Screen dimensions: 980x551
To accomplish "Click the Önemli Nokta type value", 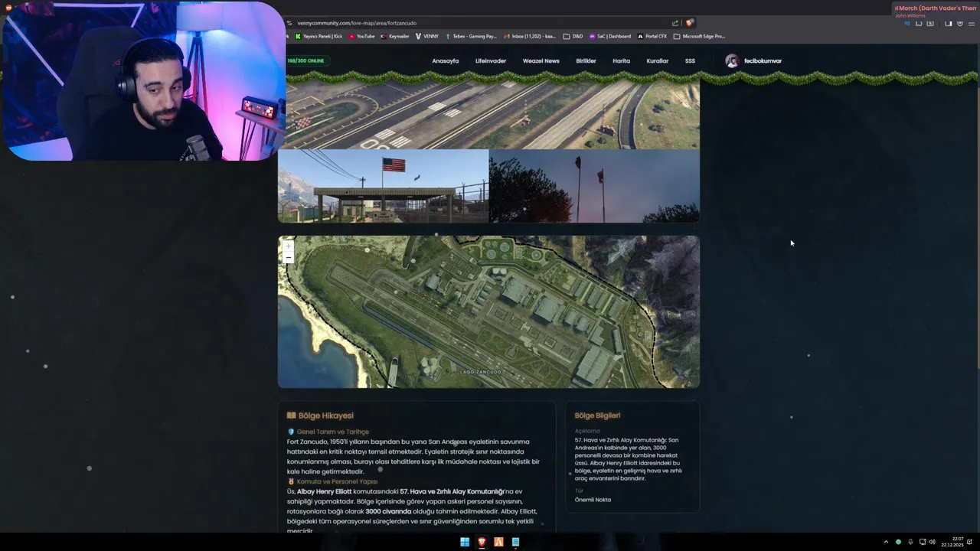I will tap(593, 500).
